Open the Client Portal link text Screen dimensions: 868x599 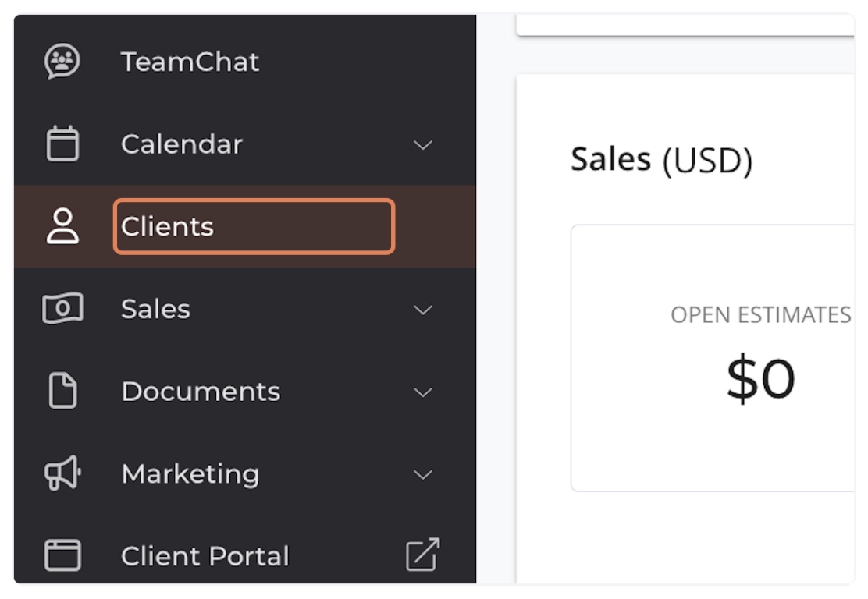click(x=205, y=556)
